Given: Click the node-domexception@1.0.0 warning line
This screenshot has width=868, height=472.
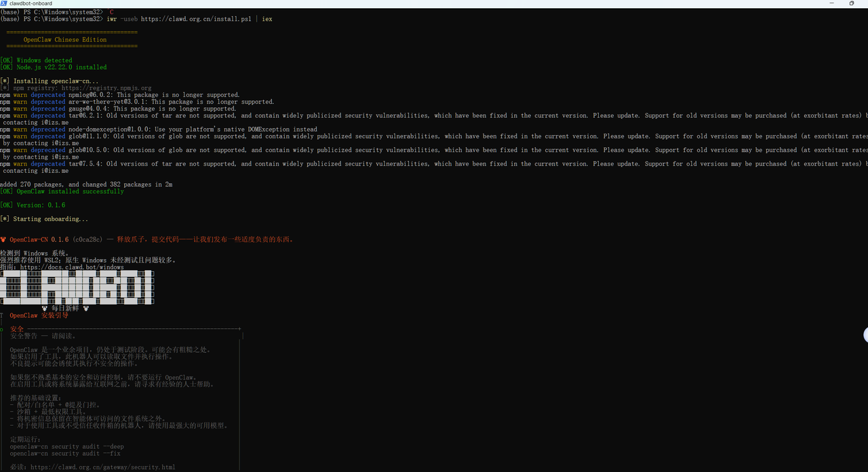Looking at the screenshot, I should 159,130.
